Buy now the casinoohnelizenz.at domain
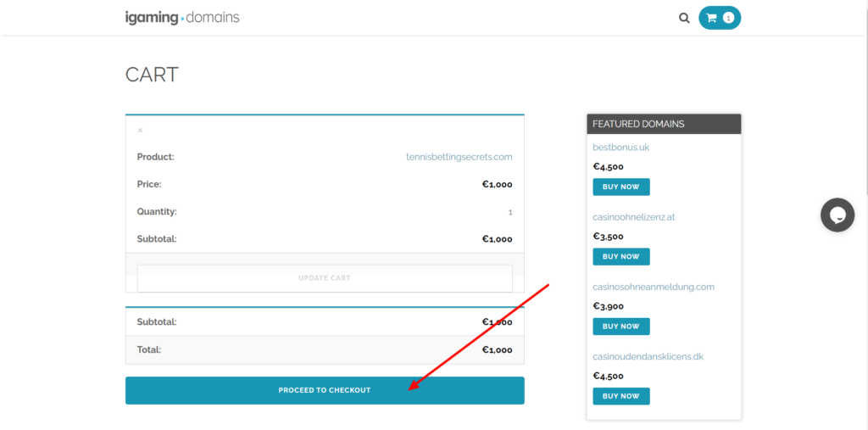The height and width of the screenshot is (430, 868). coord(620,256)
